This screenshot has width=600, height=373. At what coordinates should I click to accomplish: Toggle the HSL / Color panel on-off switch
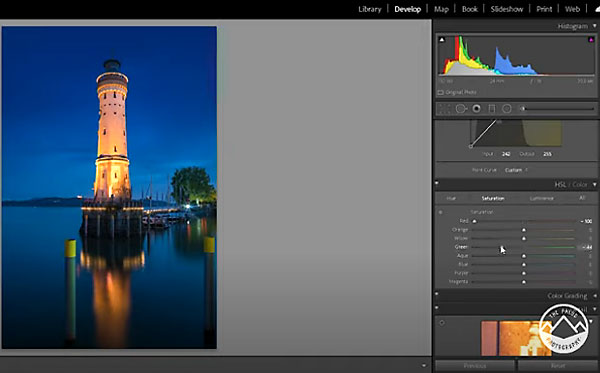(437, 184)
